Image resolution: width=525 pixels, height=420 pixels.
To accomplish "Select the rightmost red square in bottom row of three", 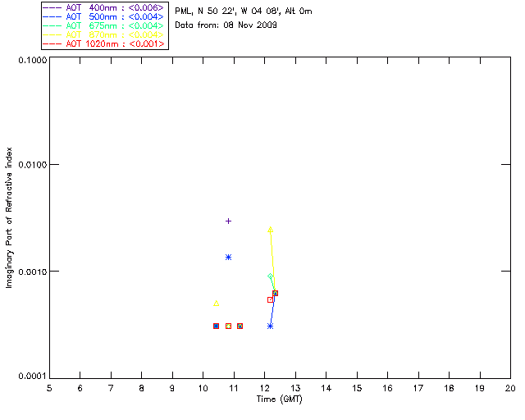I will 240,326.
